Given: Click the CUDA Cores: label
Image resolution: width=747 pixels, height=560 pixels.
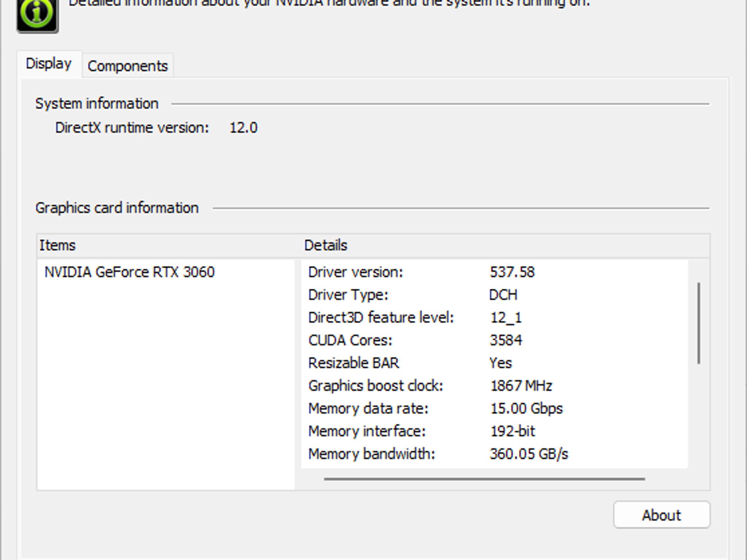Looking at the screenshot, I should click(x=350, y=341).
